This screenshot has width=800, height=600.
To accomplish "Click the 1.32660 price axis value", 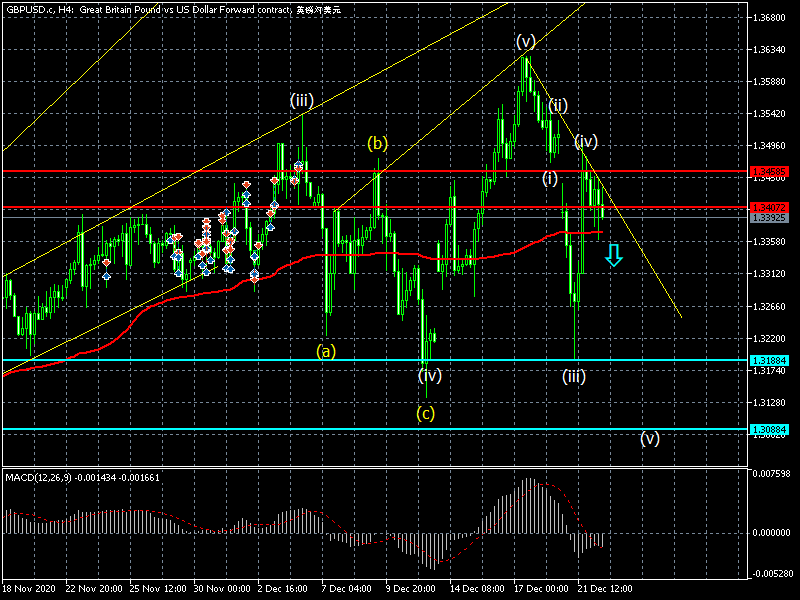I will 769,307.
